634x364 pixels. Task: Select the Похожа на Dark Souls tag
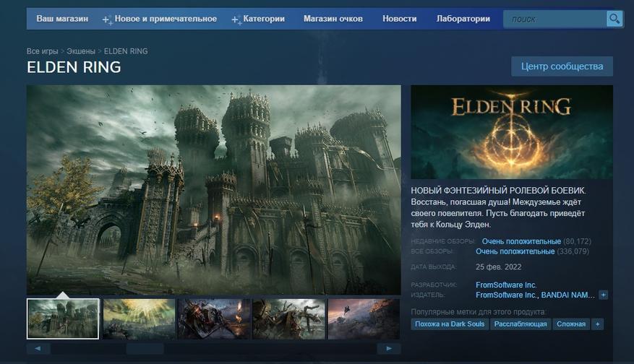[450, 324]
